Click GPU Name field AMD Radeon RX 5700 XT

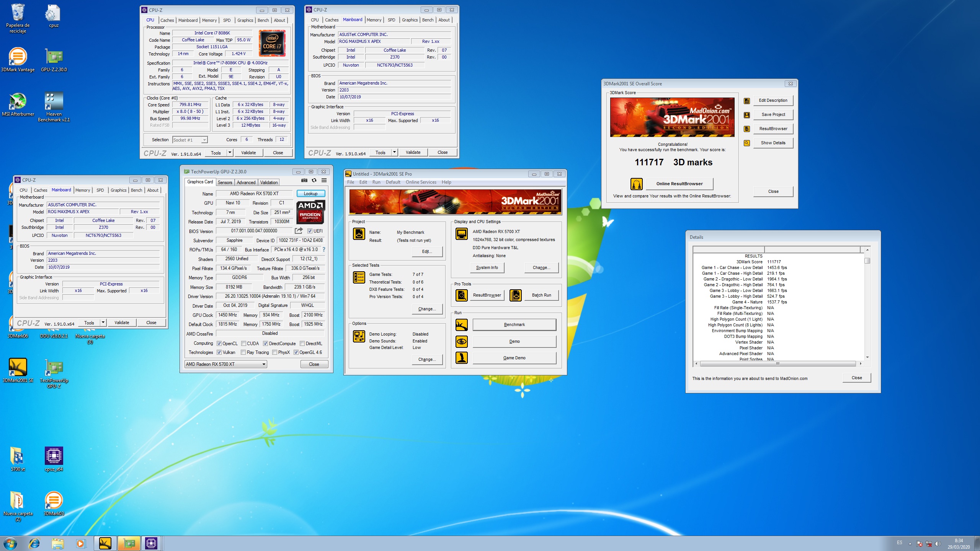coord(254,194)
